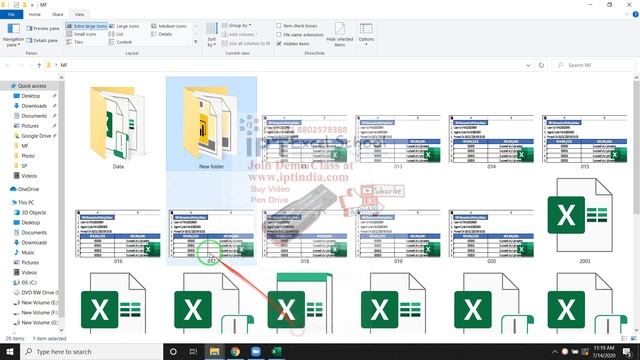Open Zoom from taskbar
Viewport: 640px width, 360px height.
[256, 351]
